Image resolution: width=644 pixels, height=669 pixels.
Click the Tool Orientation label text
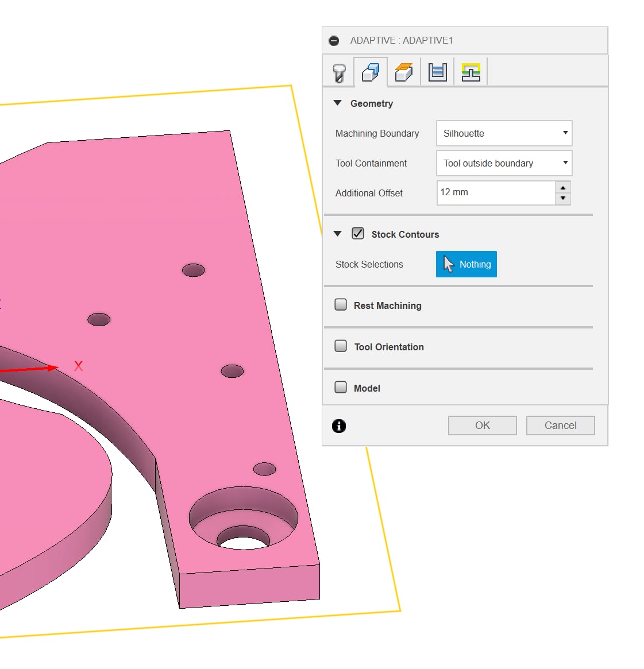pyautogui.click(x=389, y=347)
